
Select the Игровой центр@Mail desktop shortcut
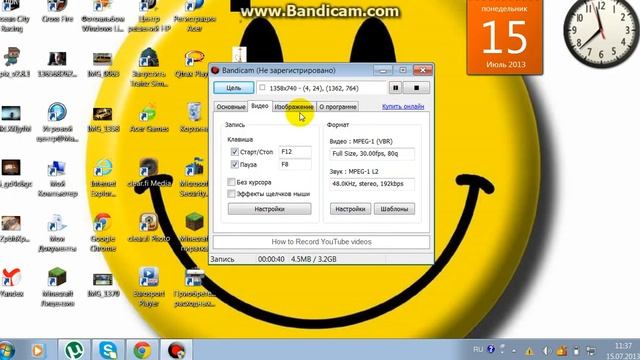(x=57, y=122)
